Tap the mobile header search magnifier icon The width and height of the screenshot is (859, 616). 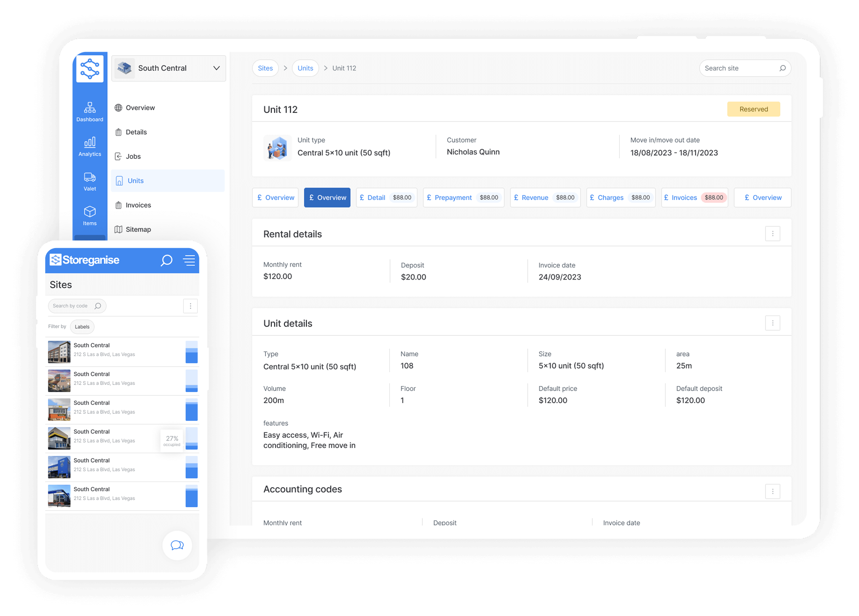tap(167, 260)
